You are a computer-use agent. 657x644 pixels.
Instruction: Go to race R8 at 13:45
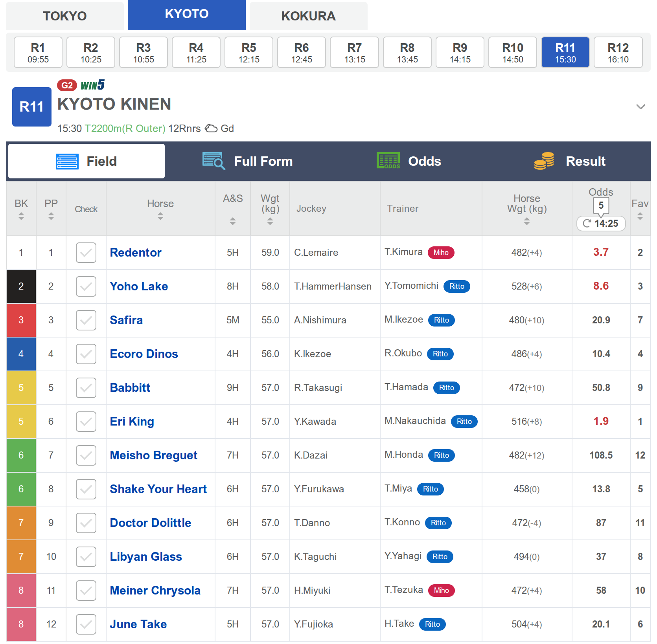click(407, 52)
